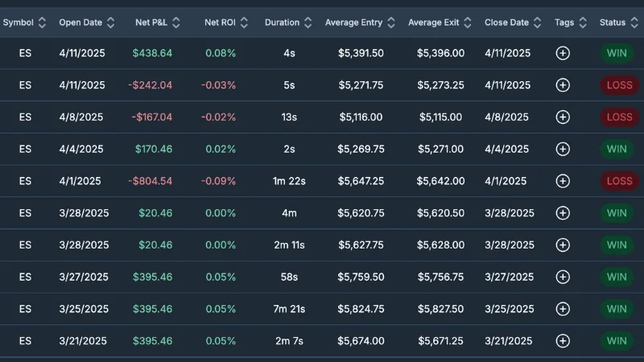
Task: Click WIN status on 3/27/2025 trade
Action: click(x=617, y=277)
